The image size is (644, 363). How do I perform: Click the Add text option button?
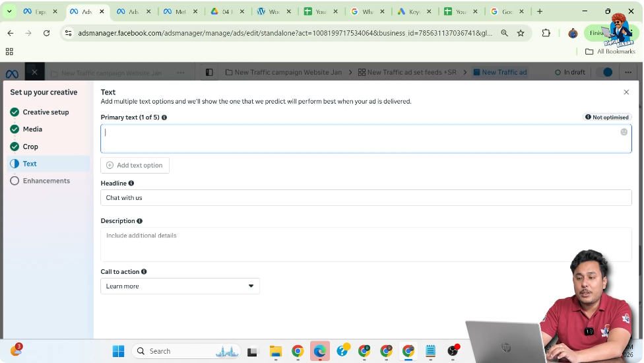click(x=135, y=165)
